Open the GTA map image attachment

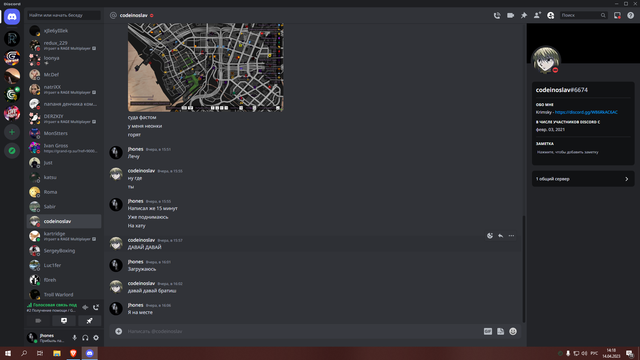pyautogui.click(x=206, y=67)
